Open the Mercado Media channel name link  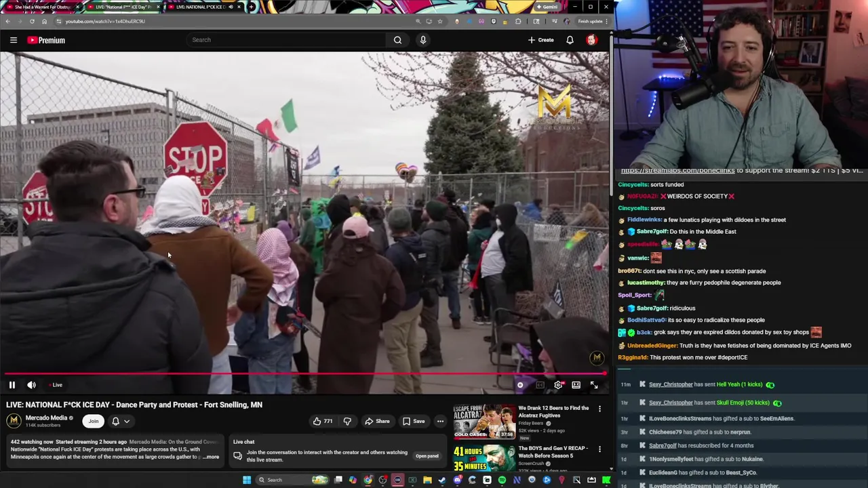coord(46,418)
